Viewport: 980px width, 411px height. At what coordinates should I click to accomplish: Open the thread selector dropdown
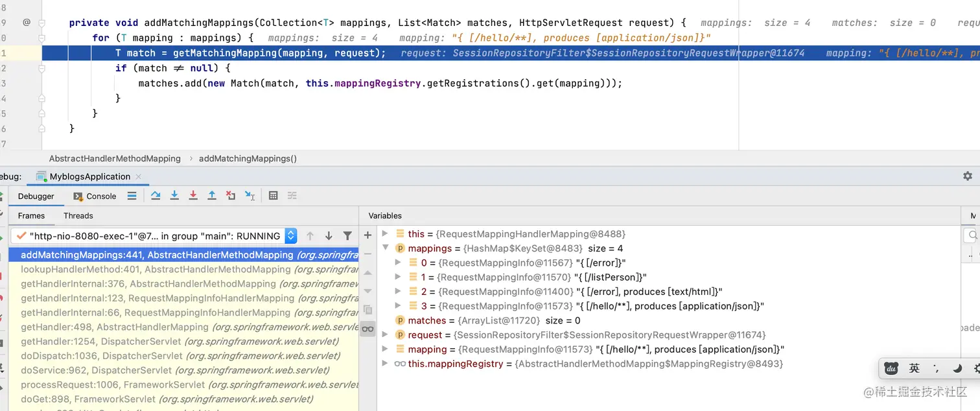click(291, 236)
